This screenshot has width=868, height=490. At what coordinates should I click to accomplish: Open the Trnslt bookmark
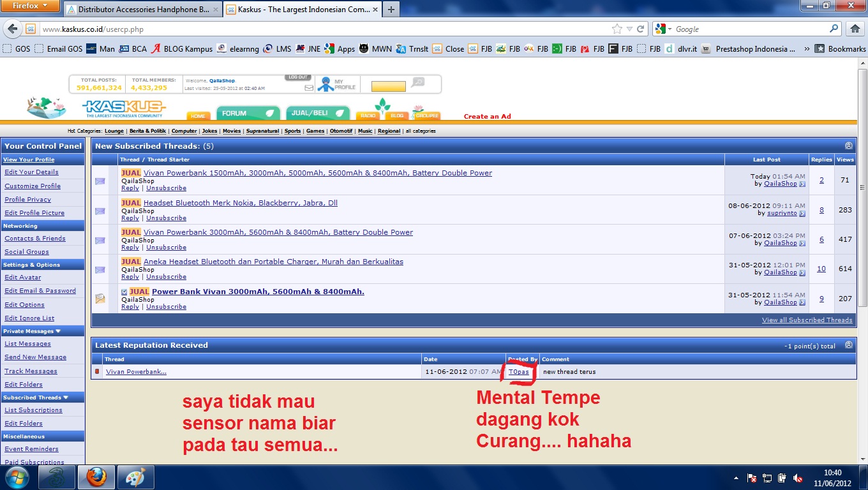(412, 48)
